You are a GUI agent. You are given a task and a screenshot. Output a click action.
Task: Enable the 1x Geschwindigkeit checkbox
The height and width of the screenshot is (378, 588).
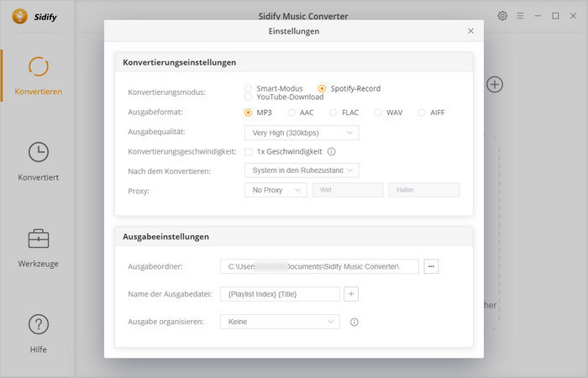tap(248, 152)
